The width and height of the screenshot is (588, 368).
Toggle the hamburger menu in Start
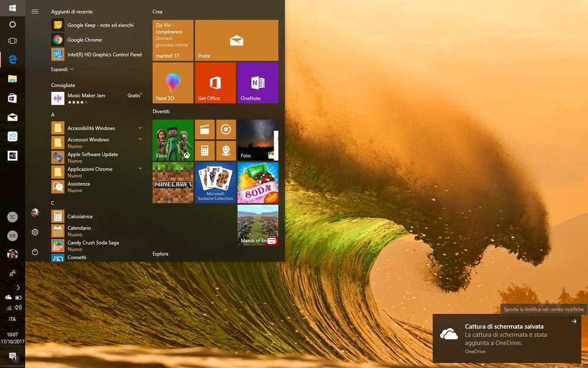point(35,12)
